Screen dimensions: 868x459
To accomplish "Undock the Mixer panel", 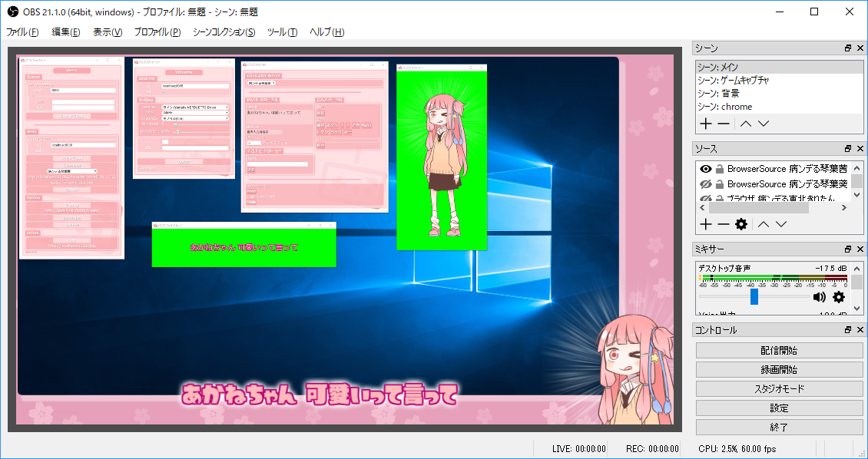I will pos(848,249).
